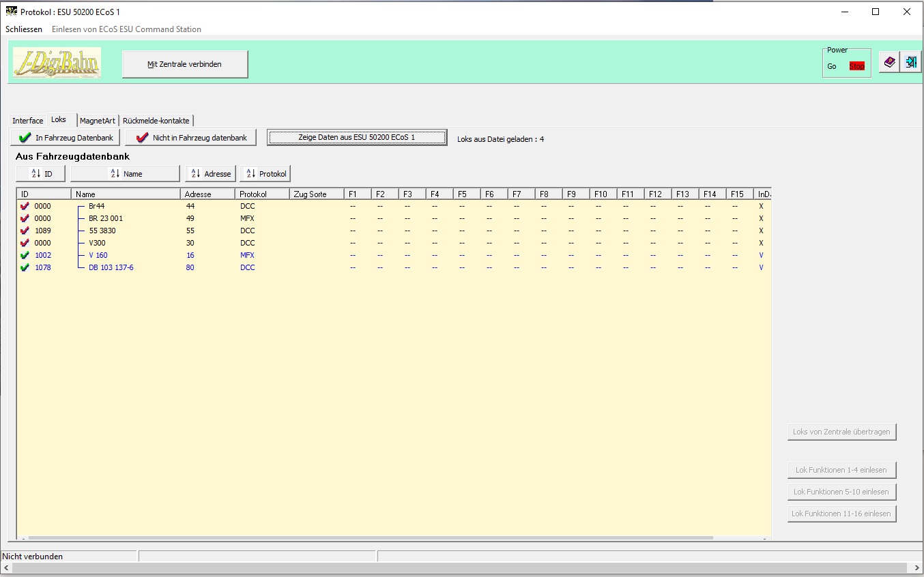
Task: Click the DigiBahn logo image
Action: click(x=57, y=63)
